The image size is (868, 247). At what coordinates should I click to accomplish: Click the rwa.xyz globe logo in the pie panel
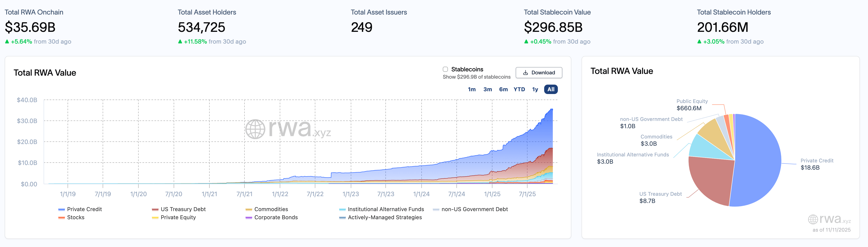[813, 219]
